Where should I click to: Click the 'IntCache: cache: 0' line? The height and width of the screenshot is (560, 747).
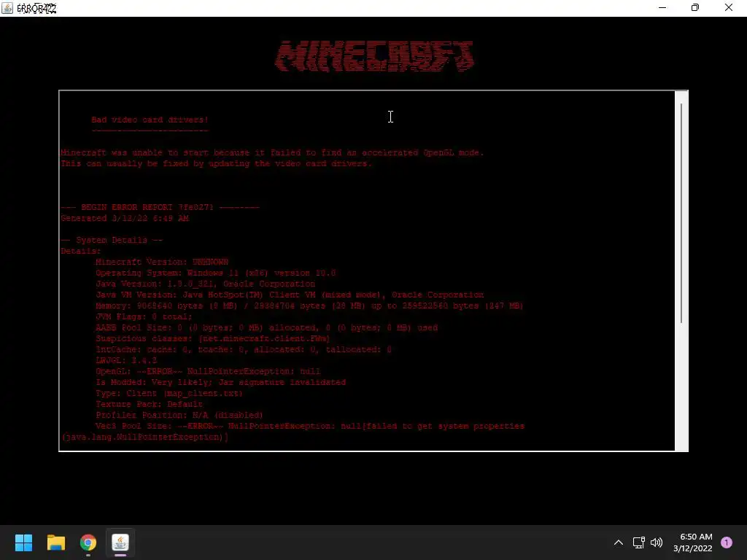coord(244,349)
